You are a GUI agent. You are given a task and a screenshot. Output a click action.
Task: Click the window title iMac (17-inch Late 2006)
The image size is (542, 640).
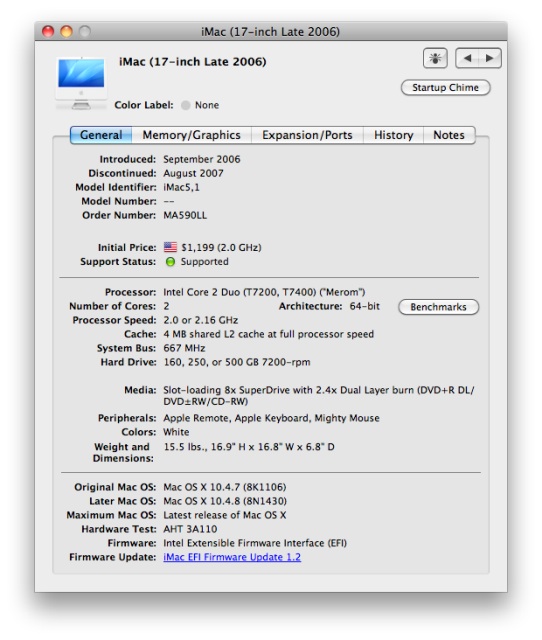point(270,32)
